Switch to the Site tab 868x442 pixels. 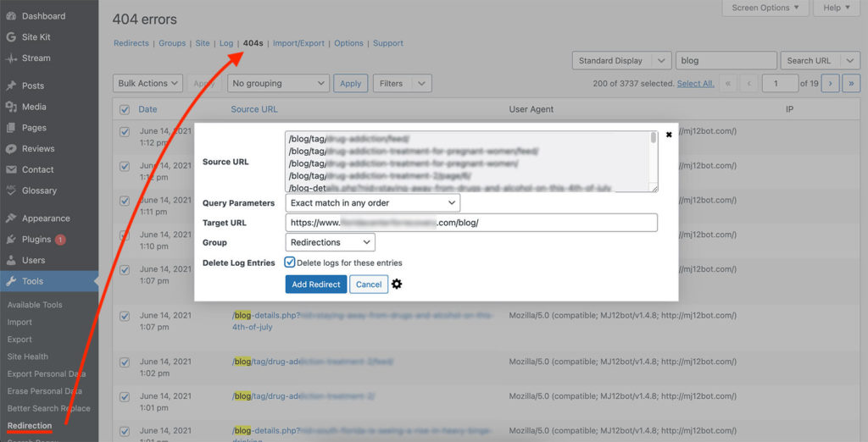pos(203,43)
